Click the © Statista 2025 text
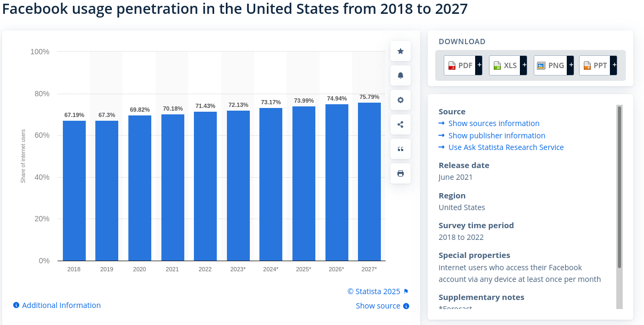The width and height of the screenshot is (644, 325). click(x=374, y=291)
